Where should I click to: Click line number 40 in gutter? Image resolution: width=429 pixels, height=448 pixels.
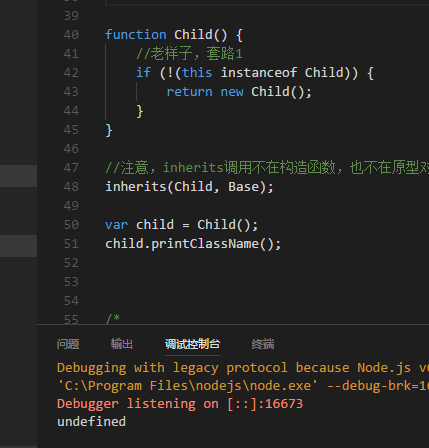(71, 35)
